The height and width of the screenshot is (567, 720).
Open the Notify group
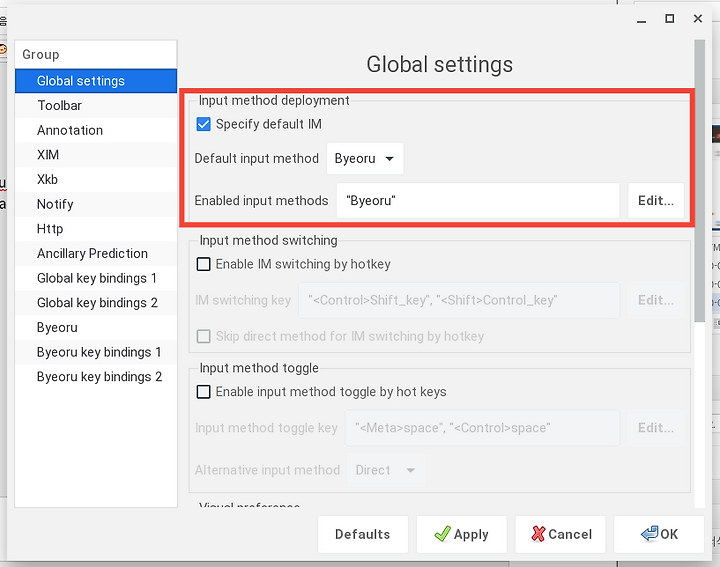point(96,204)
